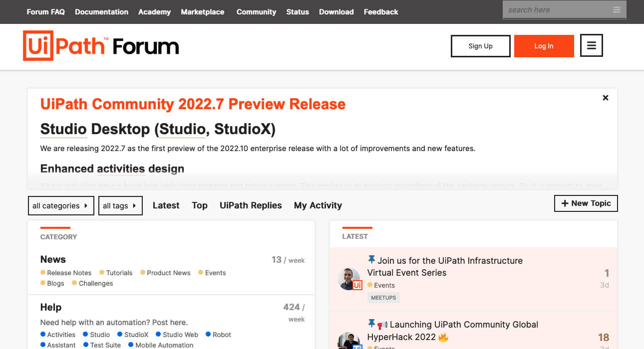Select the yellow Events dot under the first topic
This screenshot has width=644, height=349.
coord(370,285)
